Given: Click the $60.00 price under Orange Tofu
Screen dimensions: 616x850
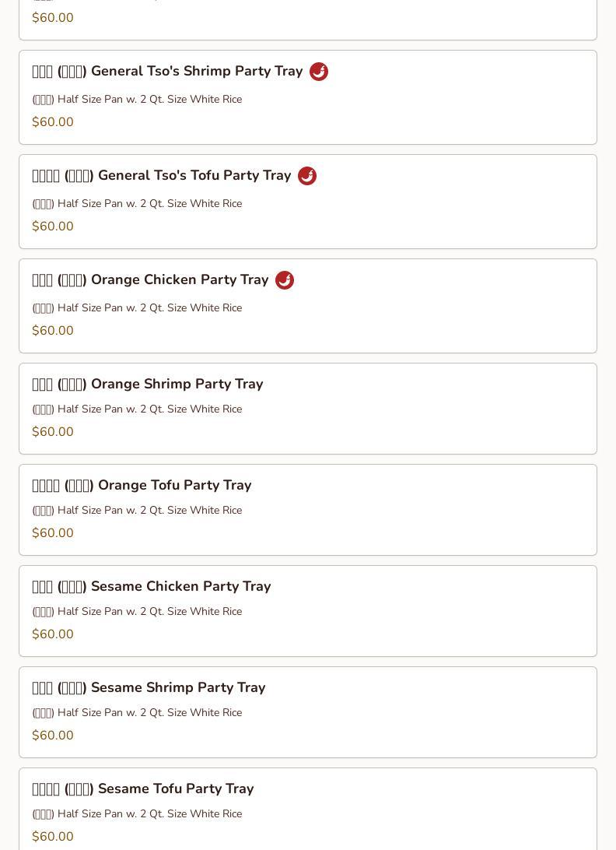Looking at the screenshot, I should [x=53, y=533].
